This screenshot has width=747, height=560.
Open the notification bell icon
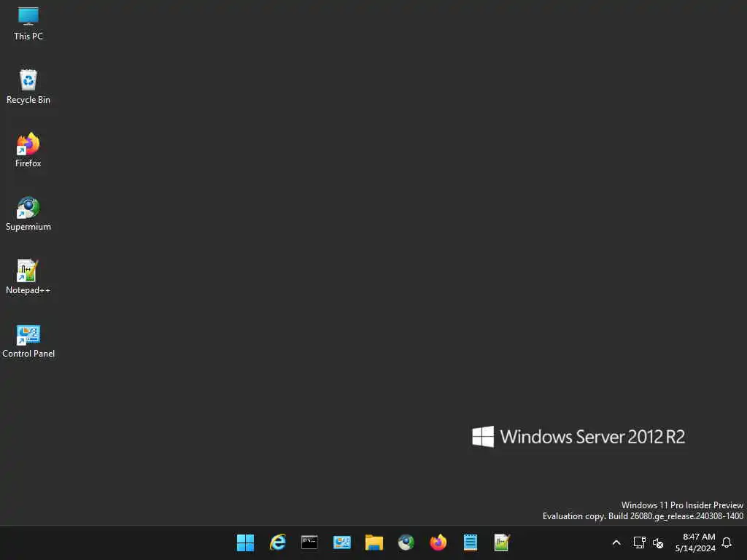point(727,542)
